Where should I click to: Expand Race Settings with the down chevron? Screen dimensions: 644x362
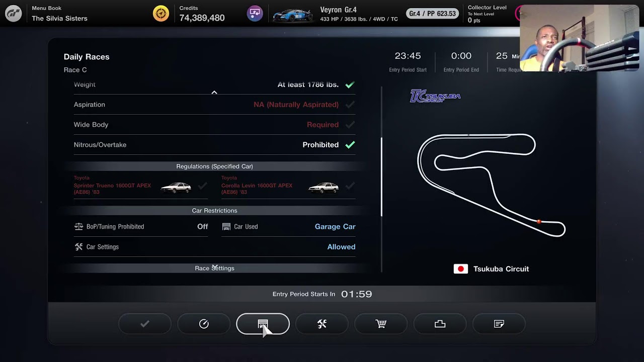click(x=214, y=266)
